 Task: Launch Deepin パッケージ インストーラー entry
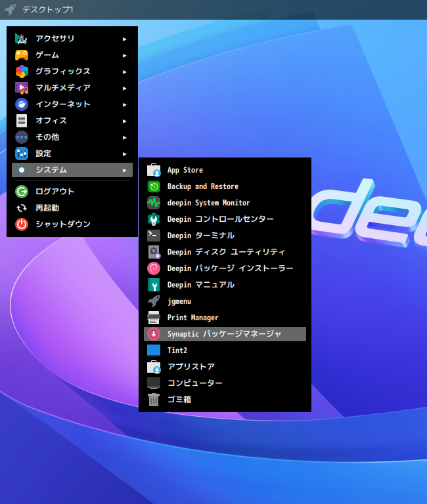click(225, 268)
